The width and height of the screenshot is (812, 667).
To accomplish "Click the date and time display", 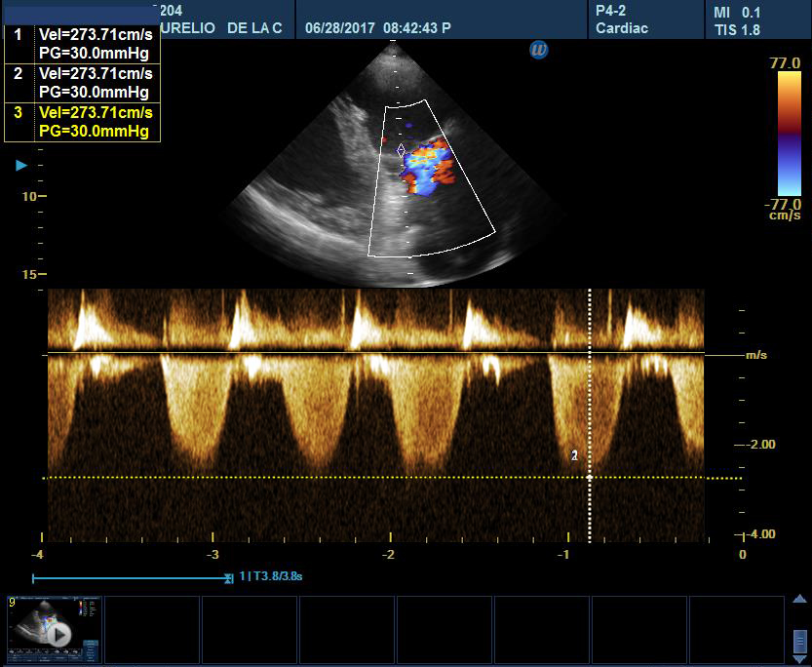I will (377, 28).
